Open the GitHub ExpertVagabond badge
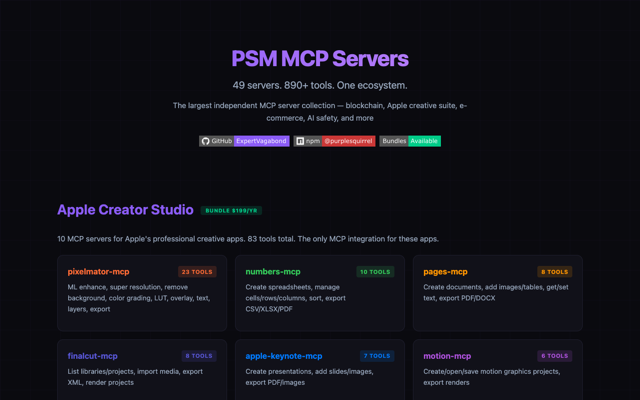This screenshot has height=400, width=640. pyautogui.click(x=244, y=141)
